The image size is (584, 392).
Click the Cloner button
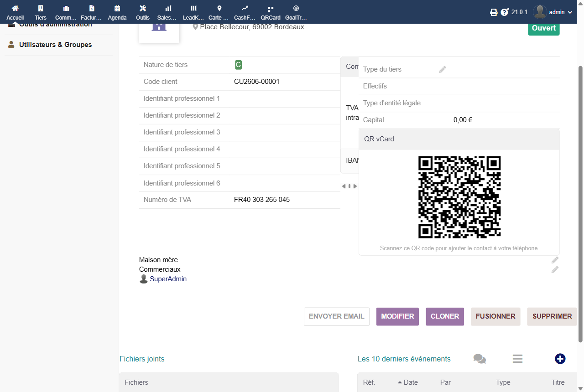pyautogui.click(x=445, y=316)
